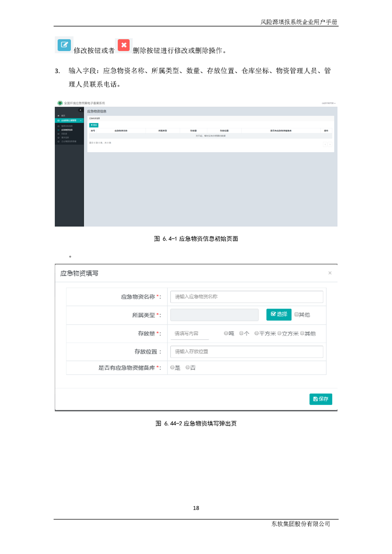Select 否 for 应急物资储备库
The height and width of the screenshot is (554, 392).
pyautogui.click(x=188, y=367)
